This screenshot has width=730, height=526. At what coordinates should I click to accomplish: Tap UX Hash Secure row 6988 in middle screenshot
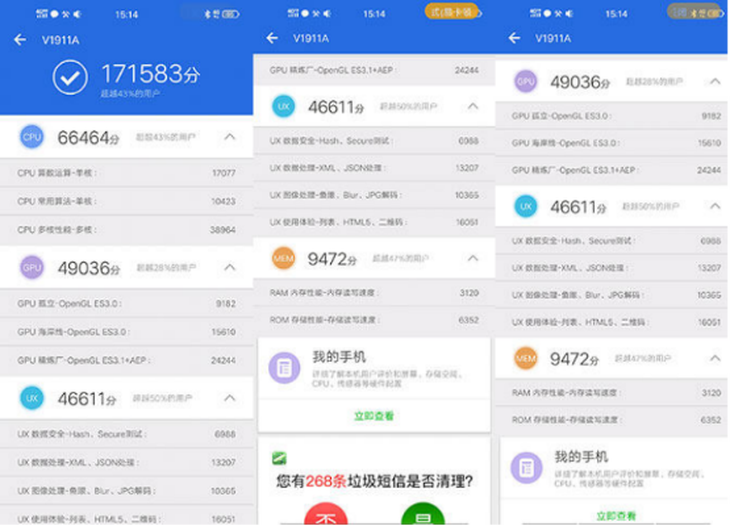tap(374, 141)
